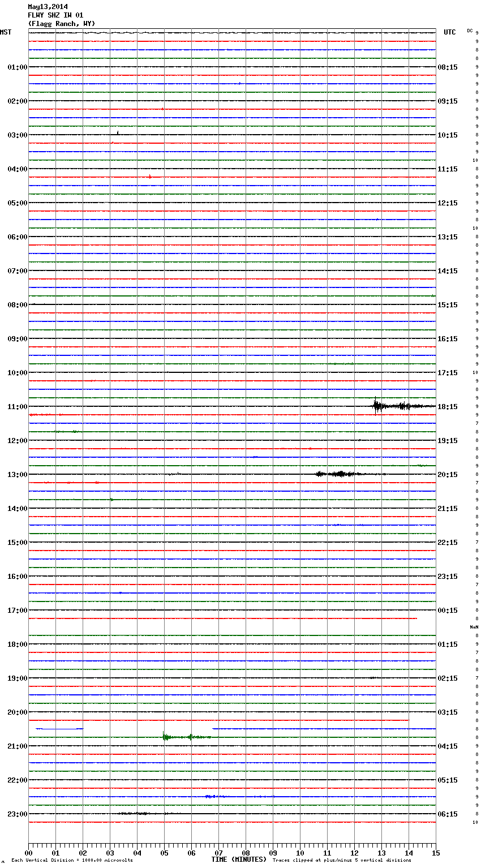Select the 09:00 MST time label
481x868 pixels.
pos(18,339)
